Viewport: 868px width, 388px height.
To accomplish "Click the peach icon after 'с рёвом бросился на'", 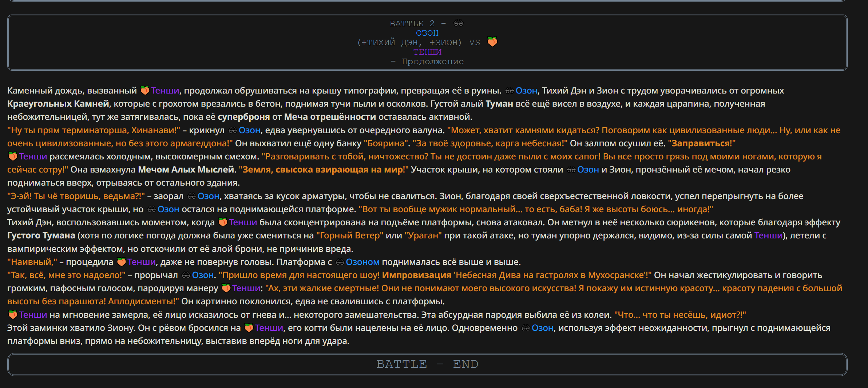I will (249, 328).
